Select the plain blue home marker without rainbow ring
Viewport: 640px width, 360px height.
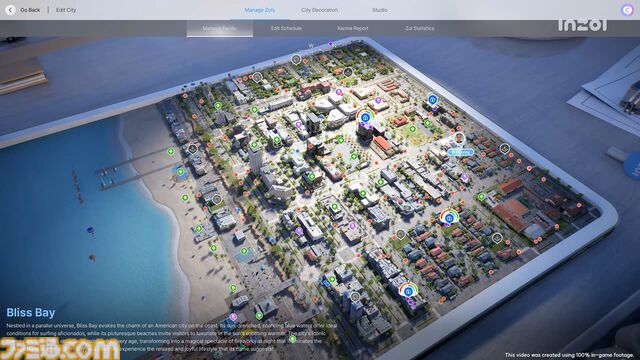coord(433,100)
